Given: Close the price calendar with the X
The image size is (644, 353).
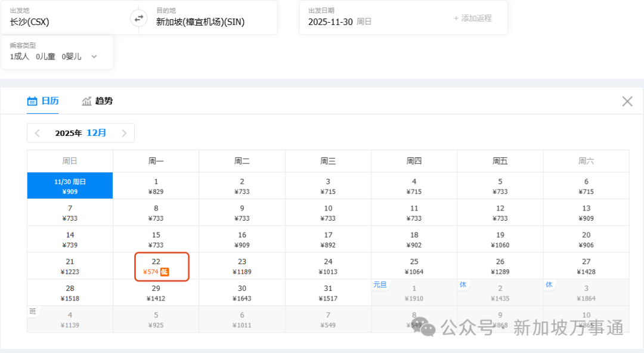Looking at the screenshot, I should click(x=627, y=101).
